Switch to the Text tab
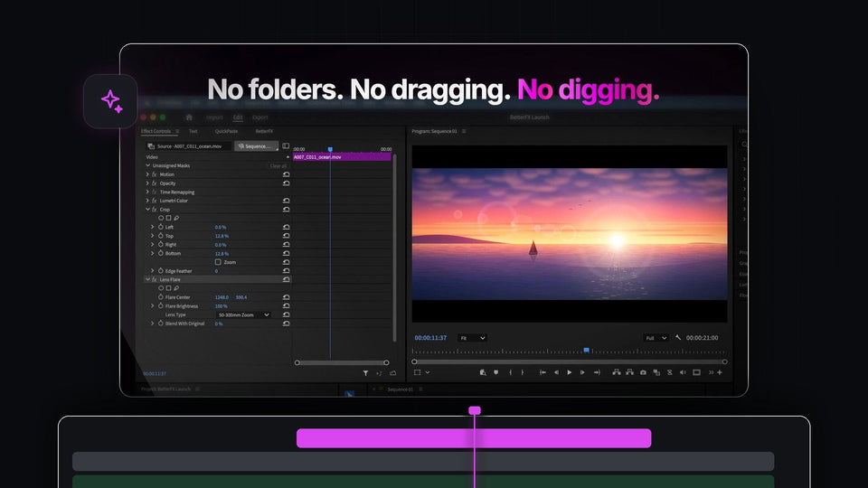The image size is (868, 488). [193, 131]
